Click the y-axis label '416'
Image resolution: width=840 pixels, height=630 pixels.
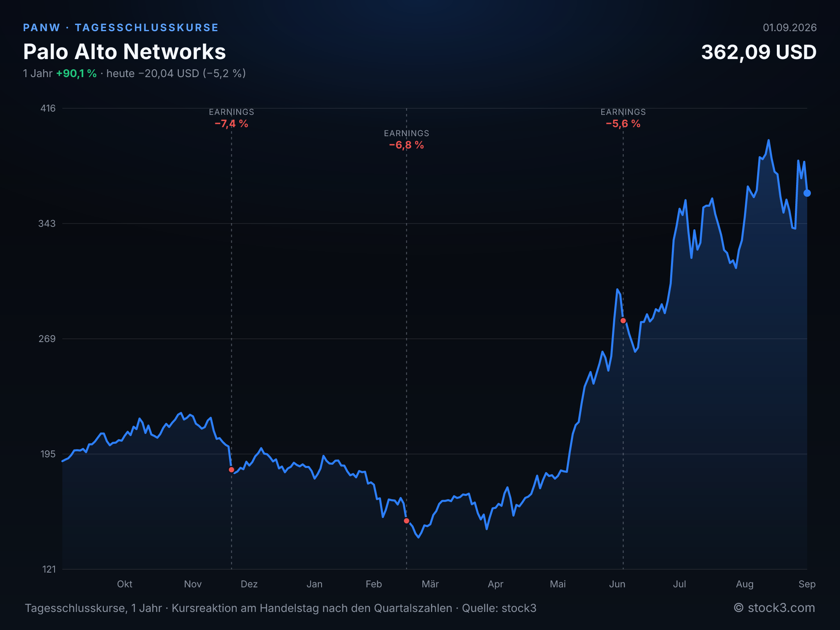coord(48,108)
